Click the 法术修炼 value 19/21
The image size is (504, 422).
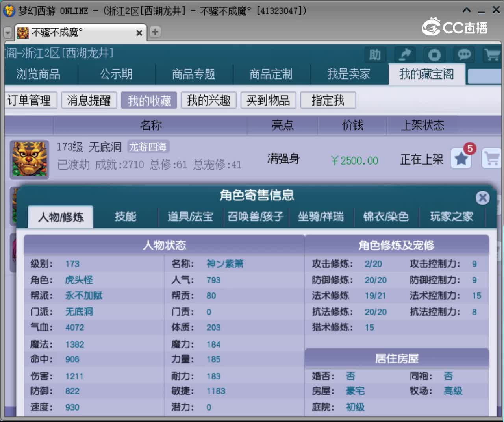(x=375, y=296)
